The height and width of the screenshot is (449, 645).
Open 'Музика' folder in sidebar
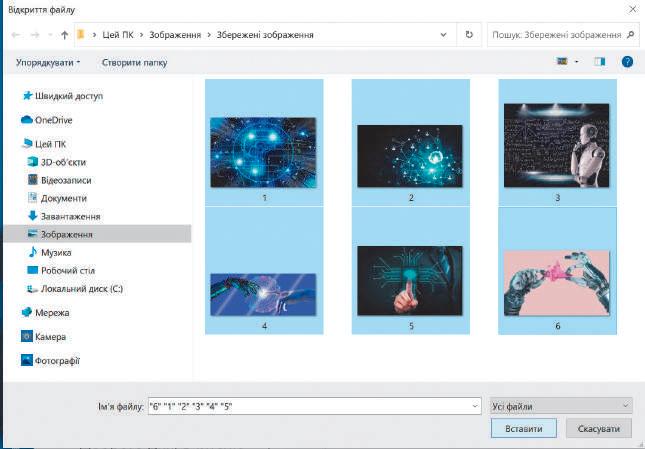click(56, 252)
